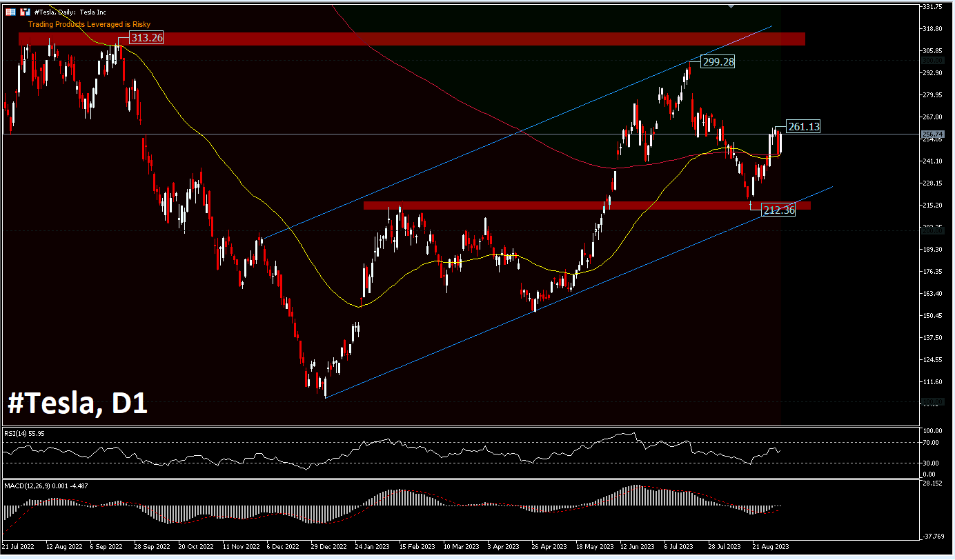Click the MACD scale value -37.769
This screenshot has height=560, width=955.
coord(935,535)
